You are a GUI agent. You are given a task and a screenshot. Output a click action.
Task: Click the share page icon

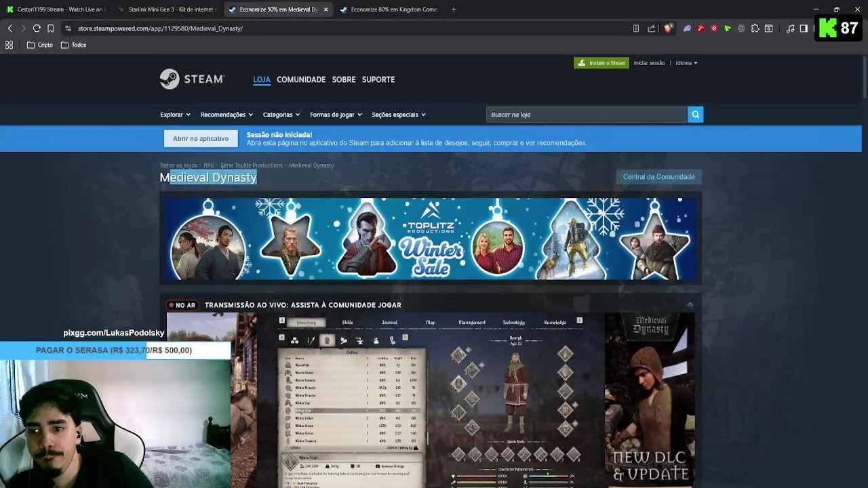(x=652, y=28)
